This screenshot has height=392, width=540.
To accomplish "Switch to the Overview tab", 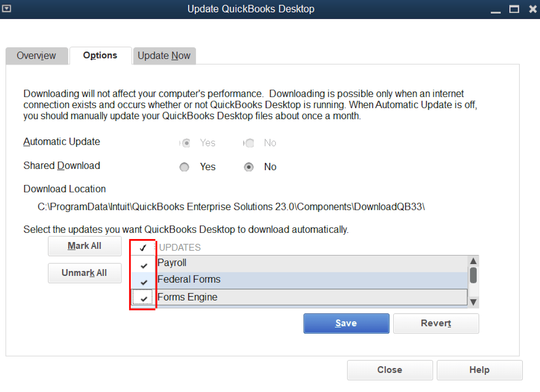I will [x=36, y=56].
